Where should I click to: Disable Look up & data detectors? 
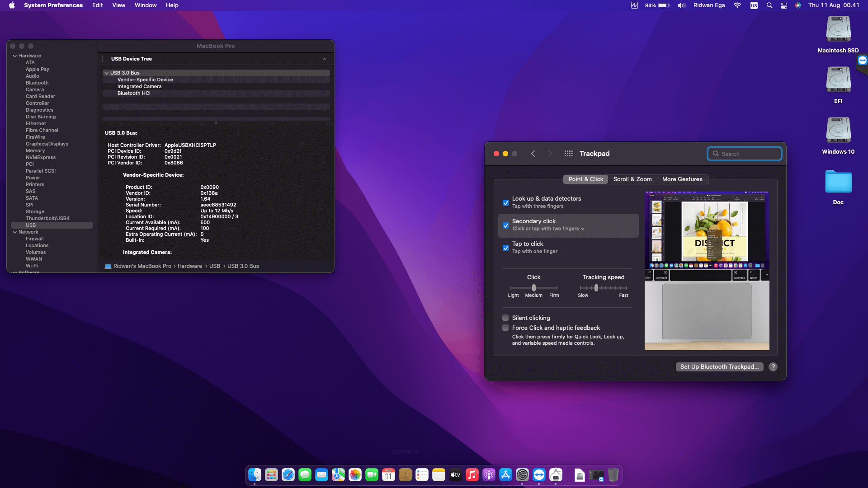tap(506, 203)
